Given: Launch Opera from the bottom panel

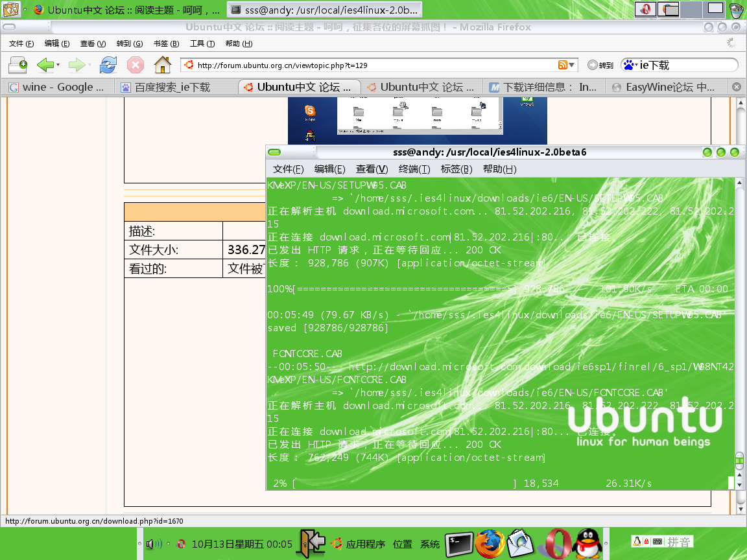Looking at the screenshot, I should tap(556, 543).
